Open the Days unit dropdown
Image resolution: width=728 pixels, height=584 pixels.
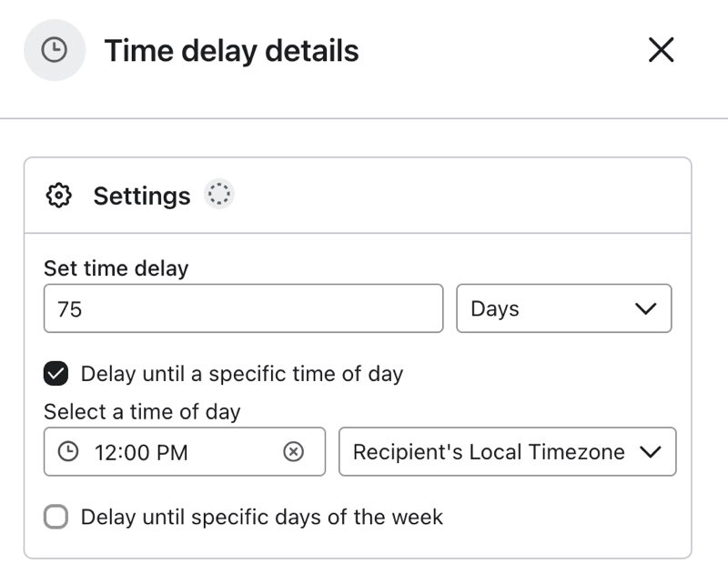[564, 309]
